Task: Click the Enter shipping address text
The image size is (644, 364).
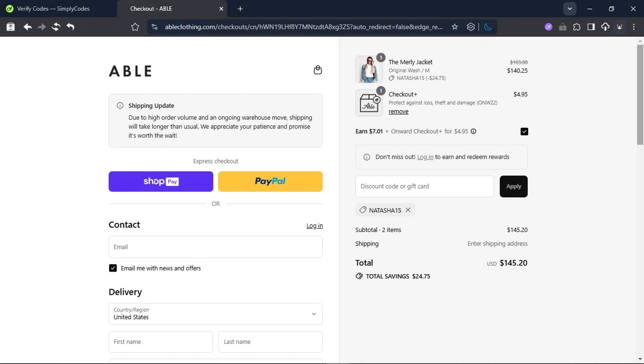Action: click(x=498, y=244)
